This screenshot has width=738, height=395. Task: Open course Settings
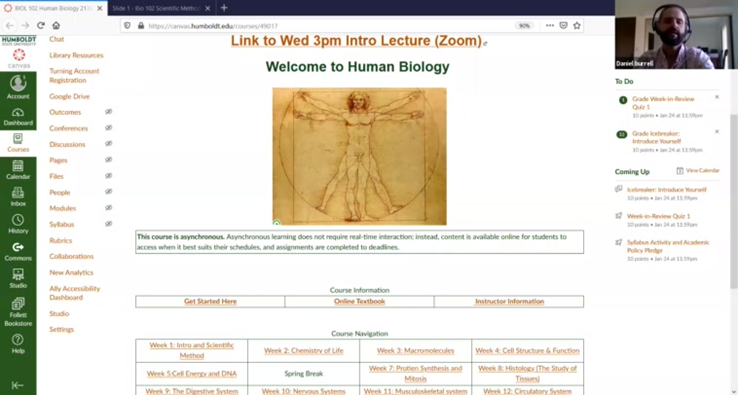click(62, 330)
